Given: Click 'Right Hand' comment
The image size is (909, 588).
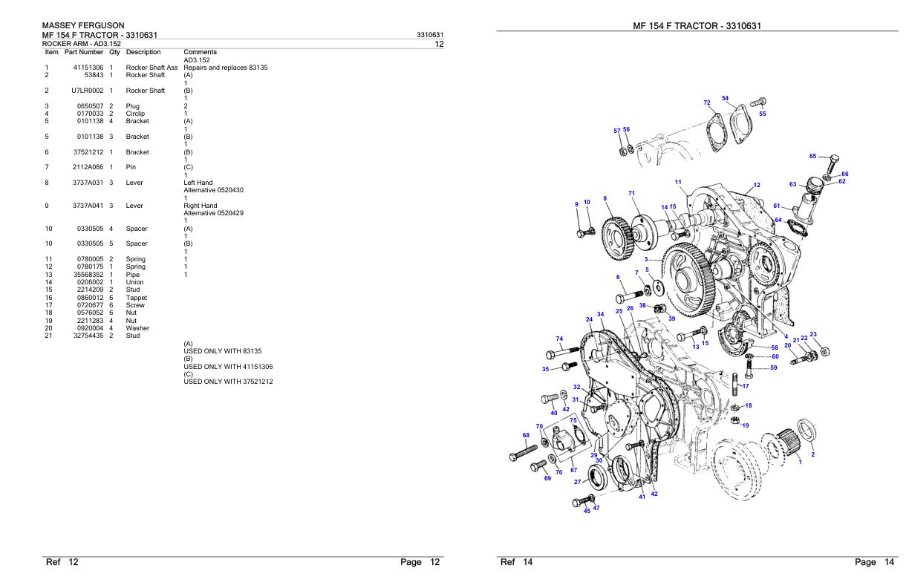Looking at the screenshot, I should point(201,206).
